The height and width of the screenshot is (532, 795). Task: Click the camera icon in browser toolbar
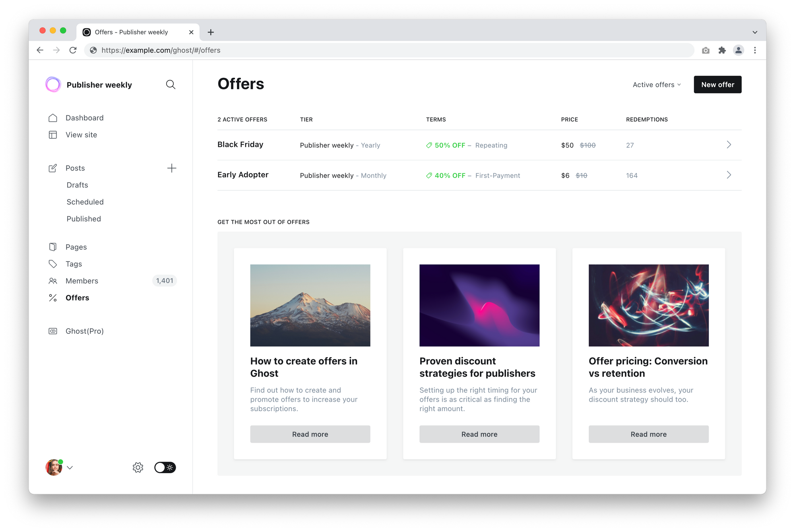[706, 50]
